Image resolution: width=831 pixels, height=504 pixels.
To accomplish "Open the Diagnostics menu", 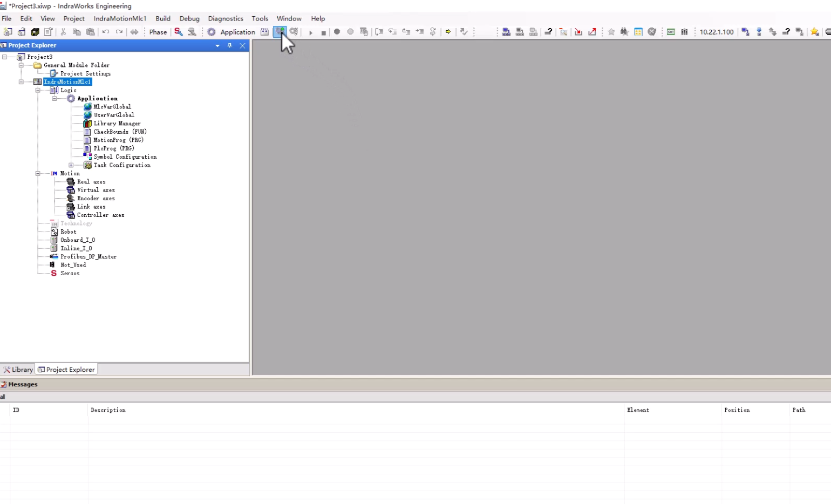I will tap(225, 18).
